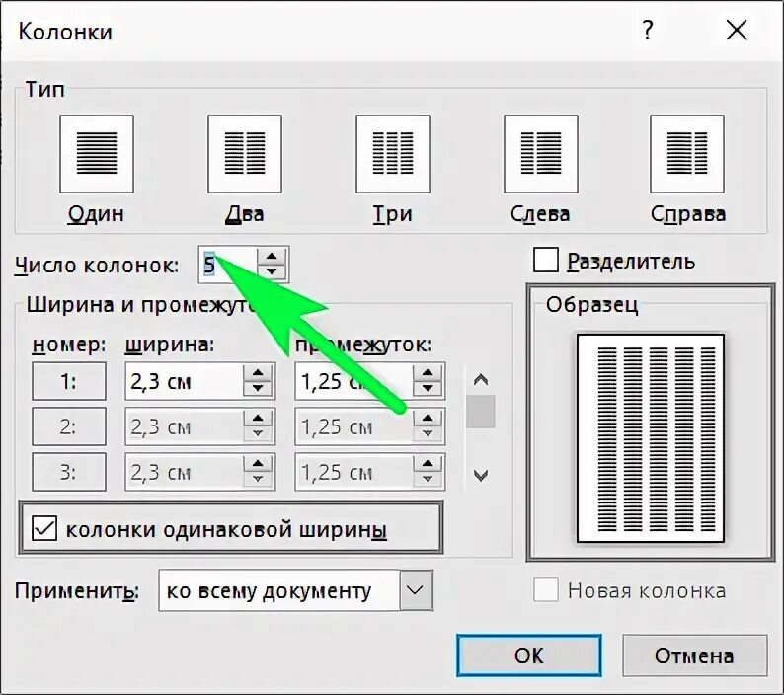
Task: Decrease spacing of column 1
Action: pos(428,389)
